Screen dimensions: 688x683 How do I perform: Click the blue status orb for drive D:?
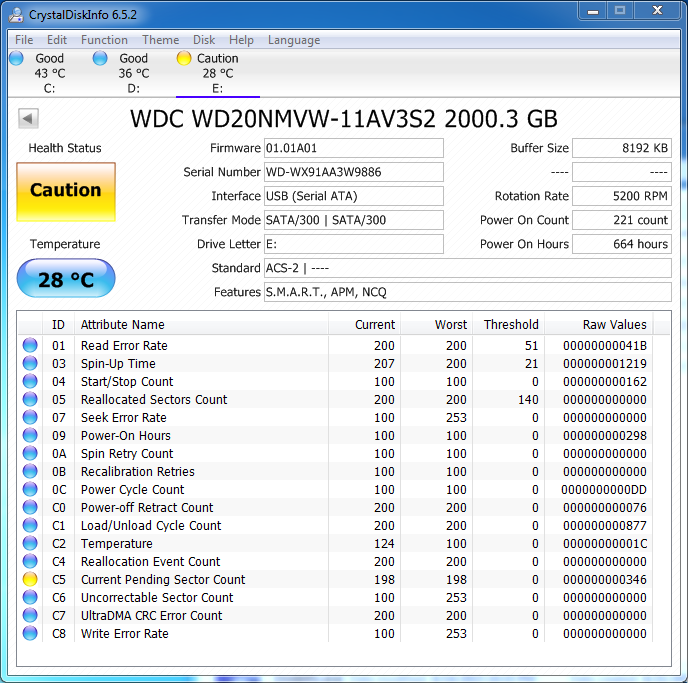[x=100, y=58]
